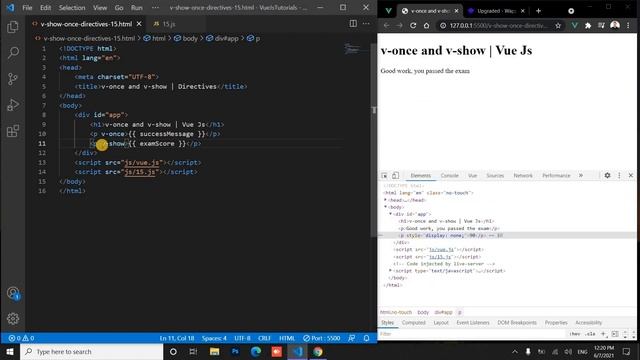Reload the Chrome page

click(x=413, y=25)
